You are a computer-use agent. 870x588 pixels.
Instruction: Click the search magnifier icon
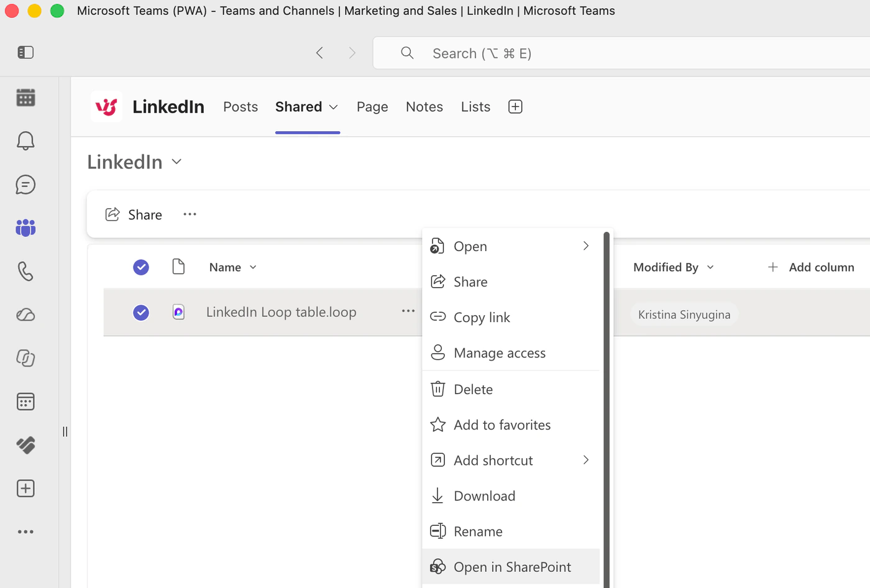point(407,53)
